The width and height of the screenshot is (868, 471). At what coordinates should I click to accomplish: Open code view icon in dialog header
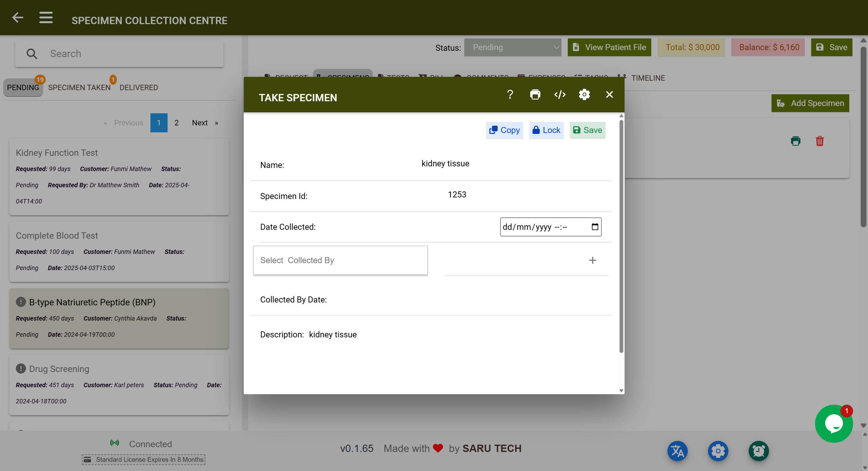coord(560,94)
